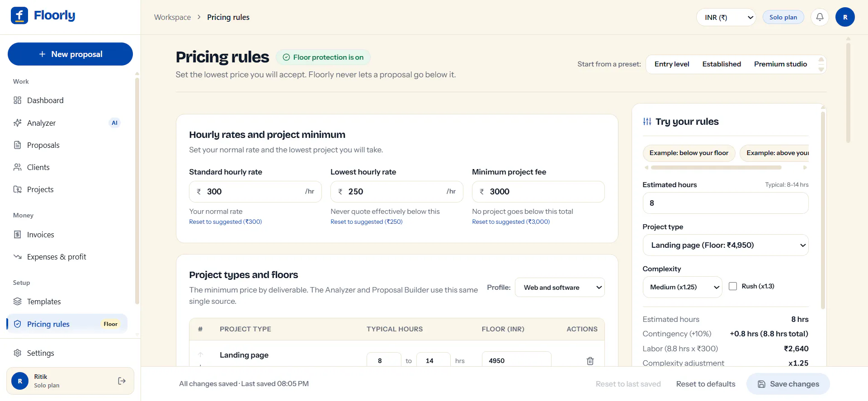The width and height of the screenshot is (868, 401).
Task: Click the example chips horizontal scrollbar
Action: coord(716,168)
